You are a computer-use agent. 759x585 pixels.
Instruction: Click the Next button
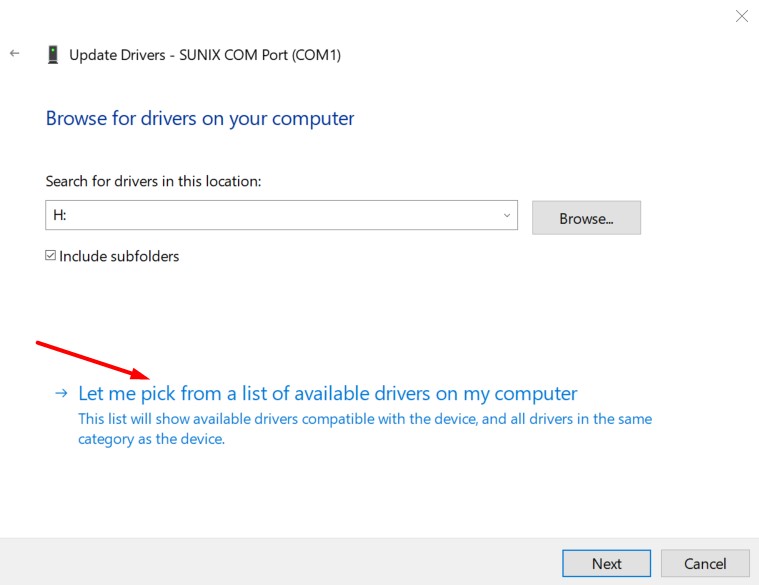(606, 563)
